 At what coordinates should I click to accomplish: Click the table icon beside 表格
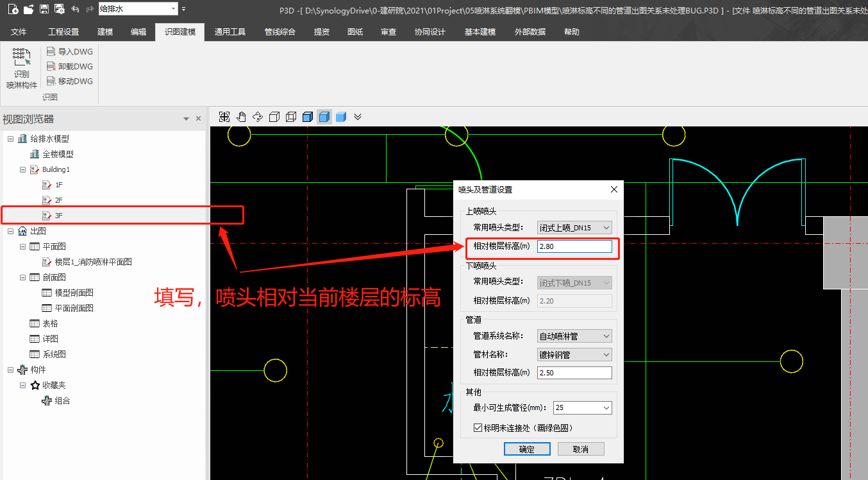click(x=35, y=323)
